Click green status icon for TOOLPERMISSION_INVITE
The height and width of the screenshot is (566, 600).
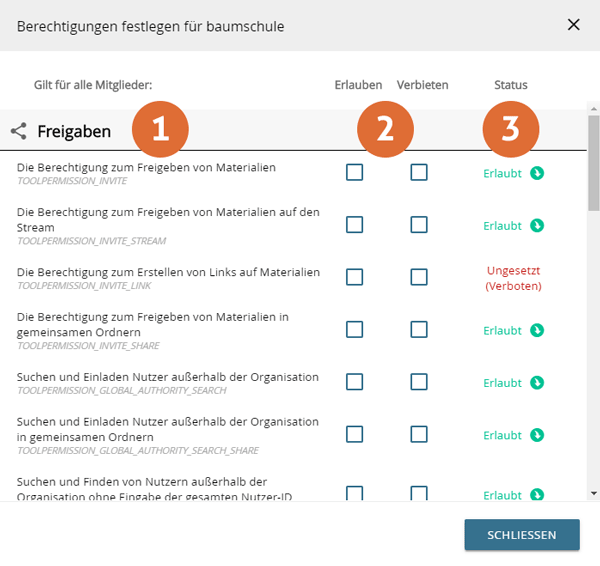pos(537,173)
